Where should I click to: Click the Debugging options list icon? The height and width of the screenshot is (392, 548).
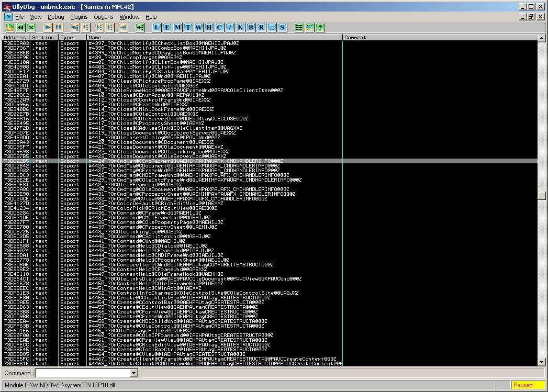[299, 27]
